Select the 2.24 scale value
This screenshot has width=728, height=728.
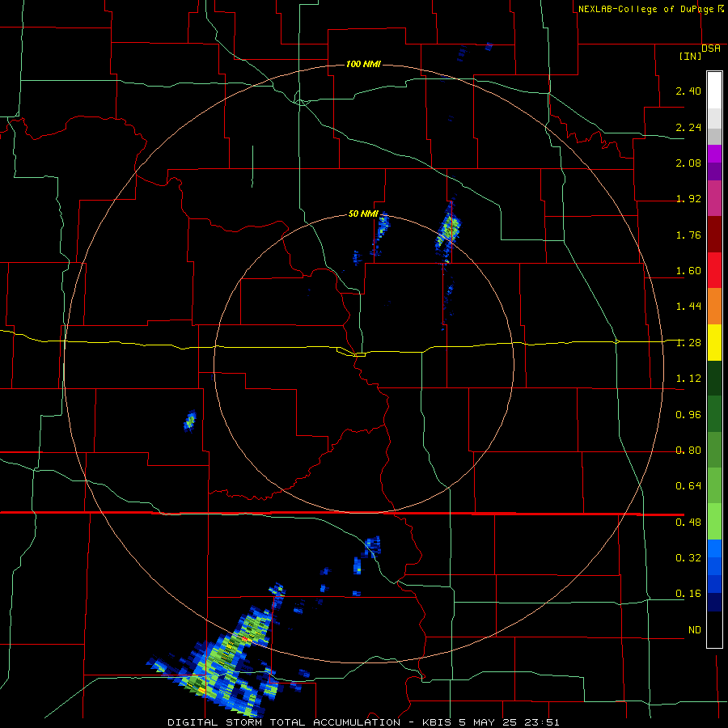click(x=688, y=127)
